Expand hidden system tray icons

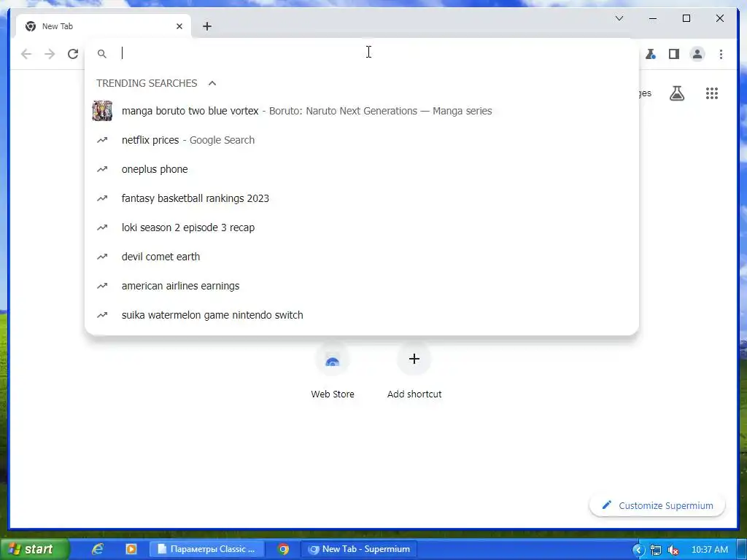coord(638,550)
